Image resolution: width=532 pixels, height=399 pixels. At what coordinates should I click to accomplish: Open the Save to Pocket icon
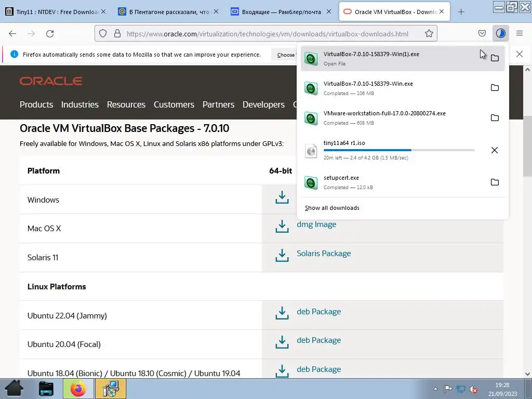tap(482, 33)
